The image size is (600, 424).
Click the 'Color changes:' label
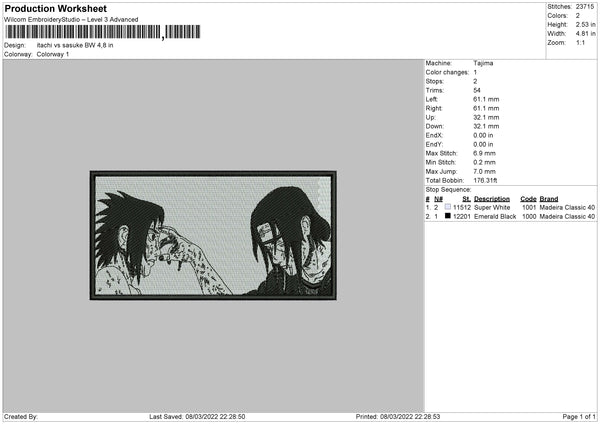(x=447, y=72)
